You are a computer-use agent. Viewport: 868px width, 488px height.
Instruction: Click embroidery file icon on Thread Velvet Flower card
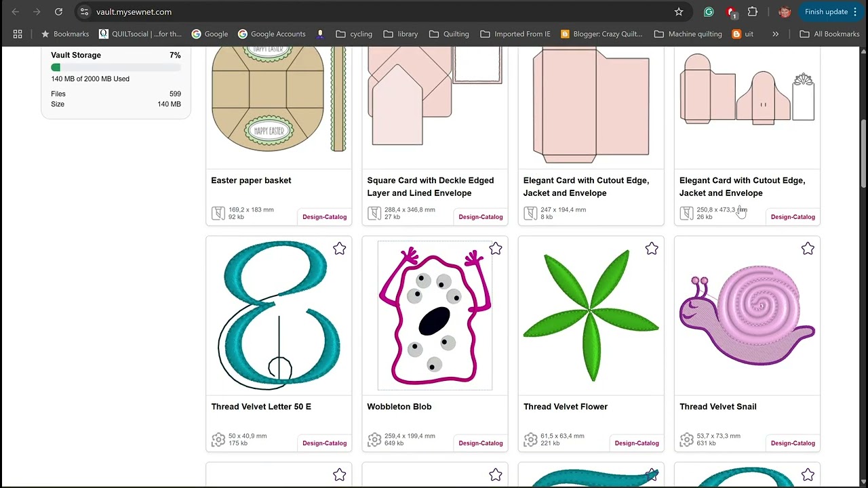pyautogui.click(x=530, y=440)
